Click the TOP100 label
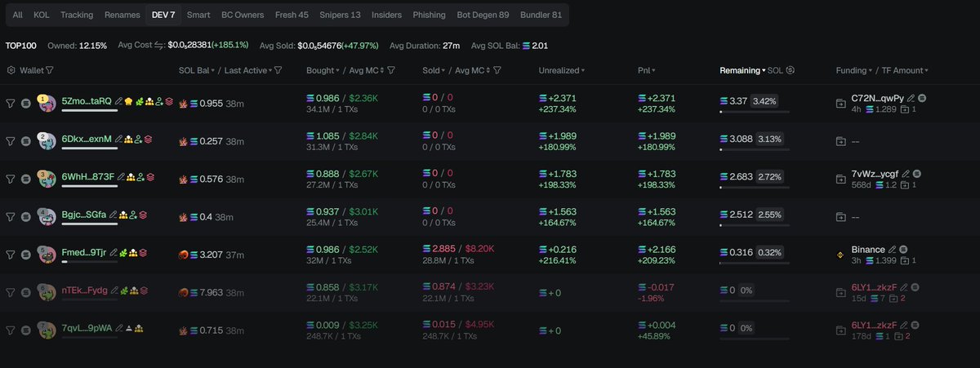The height and width of the screenshot is (368, 980). (23, 46)
